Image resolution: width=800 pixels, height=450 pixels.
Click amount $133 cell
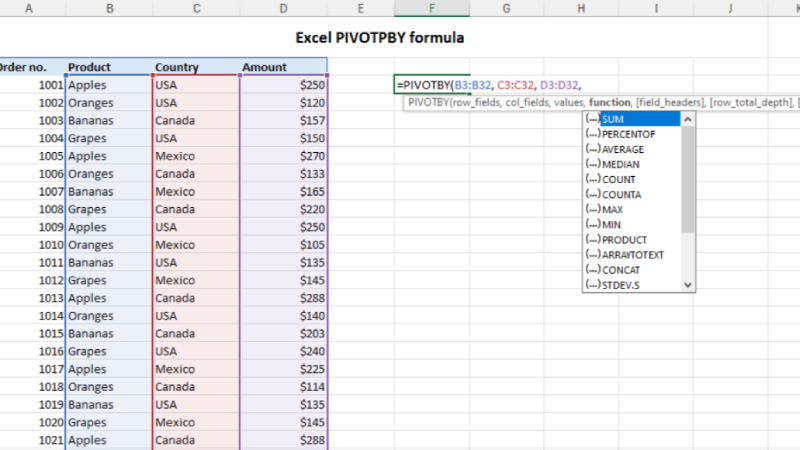(x=283, y=173)
